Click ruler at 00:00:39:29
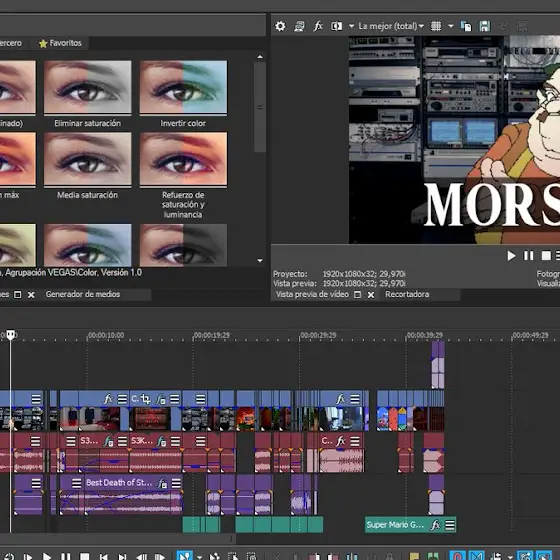The height and width of the screenshot is (560, 560). (425, 335)
